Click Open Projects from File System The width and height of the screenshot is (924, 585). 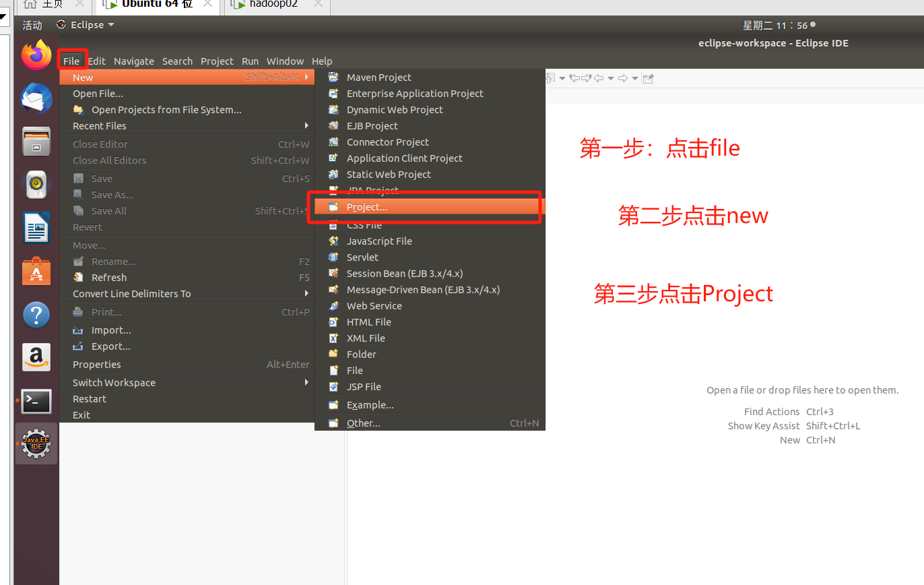(187, 110)
